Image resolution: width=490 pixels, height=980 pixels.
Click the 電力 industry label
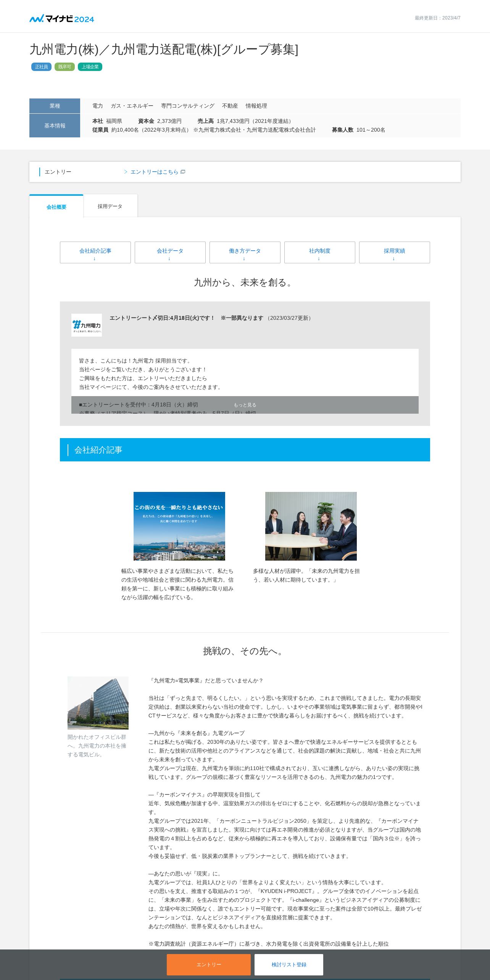click(x=98, y=106)
